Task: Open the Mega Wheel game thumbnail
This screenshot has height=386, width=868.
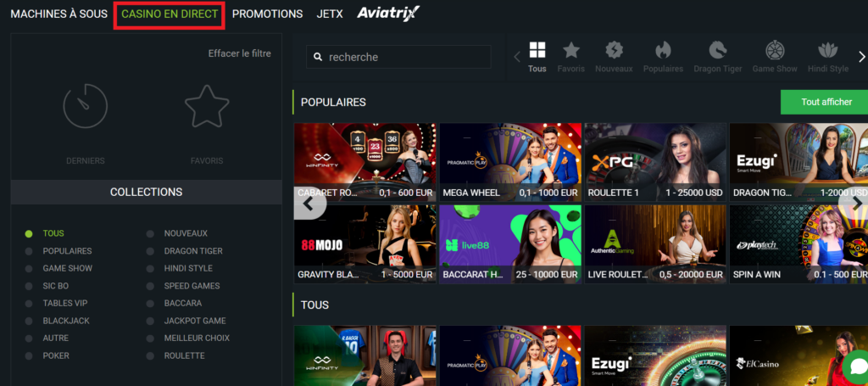Action: (510, 160)
